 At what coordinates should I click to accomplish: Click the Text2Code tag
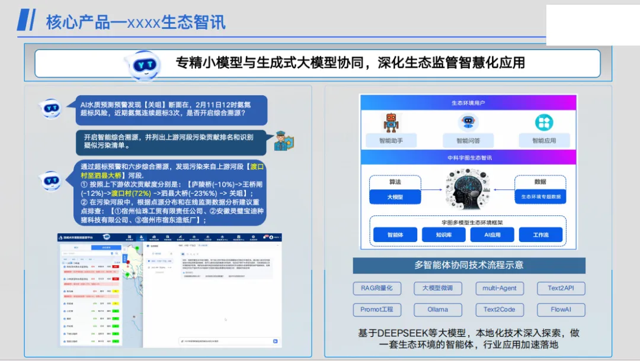point(500,310)
